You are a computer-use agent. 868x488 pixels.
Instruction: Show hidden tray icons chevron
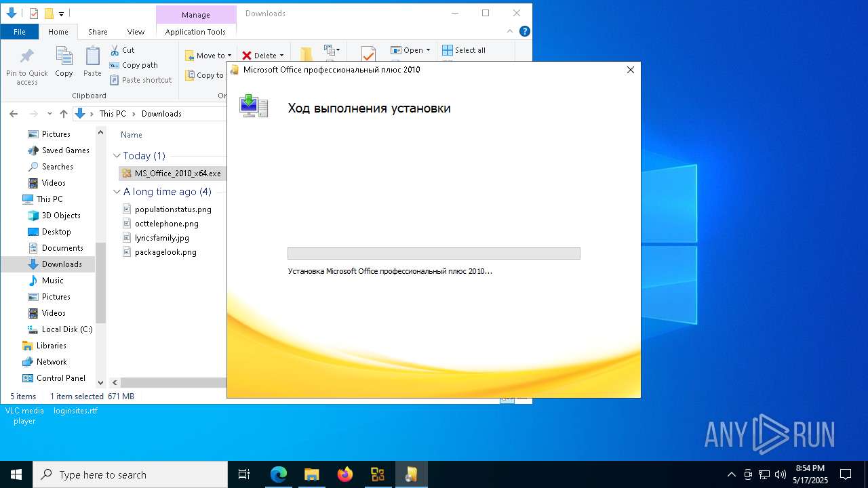click(x=731, y=474)
